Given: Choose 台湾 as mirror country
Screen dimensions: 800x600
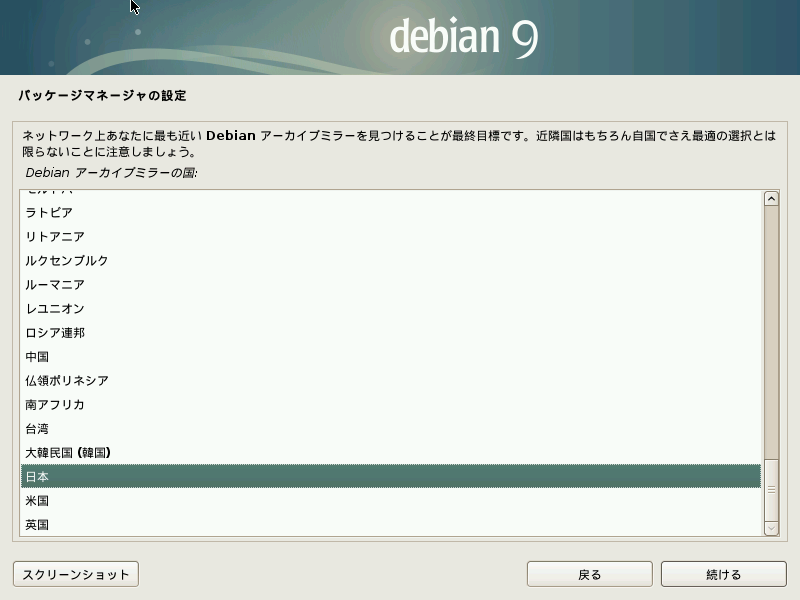Looking at the screenshot, I should coord(391,428).
